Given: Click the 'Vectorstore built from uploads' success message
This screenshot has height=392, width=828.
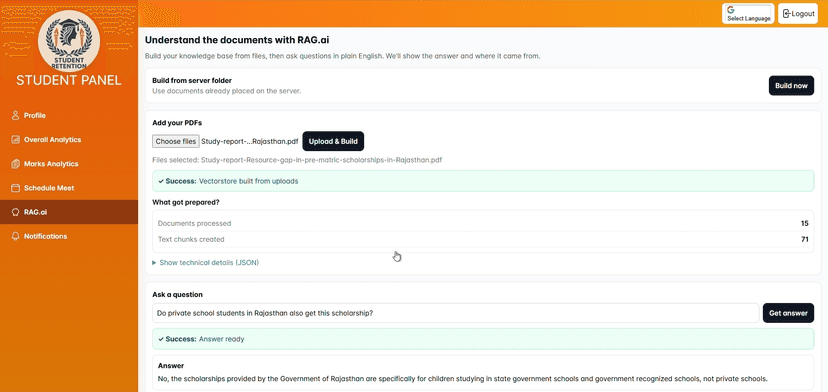Looking at the screenshot, I should [248, 181].
